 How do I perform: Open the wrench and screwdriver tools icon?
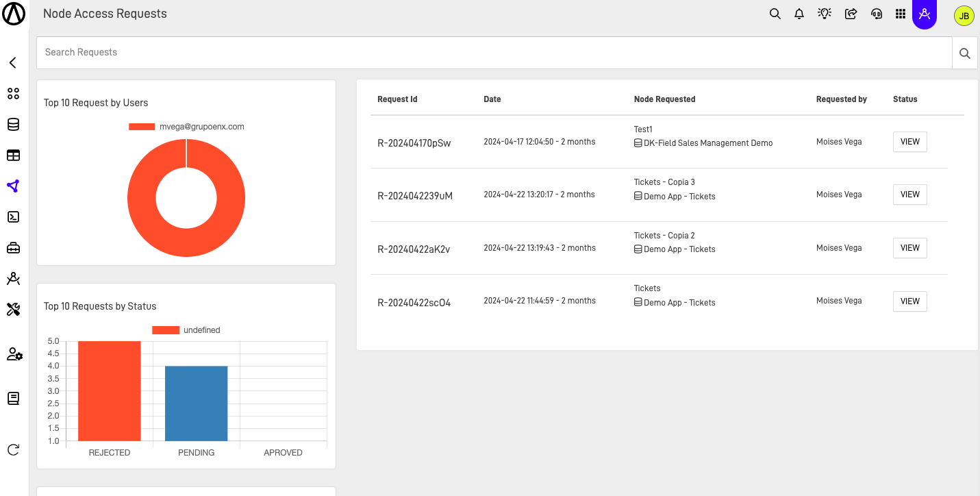pos(13,310)
